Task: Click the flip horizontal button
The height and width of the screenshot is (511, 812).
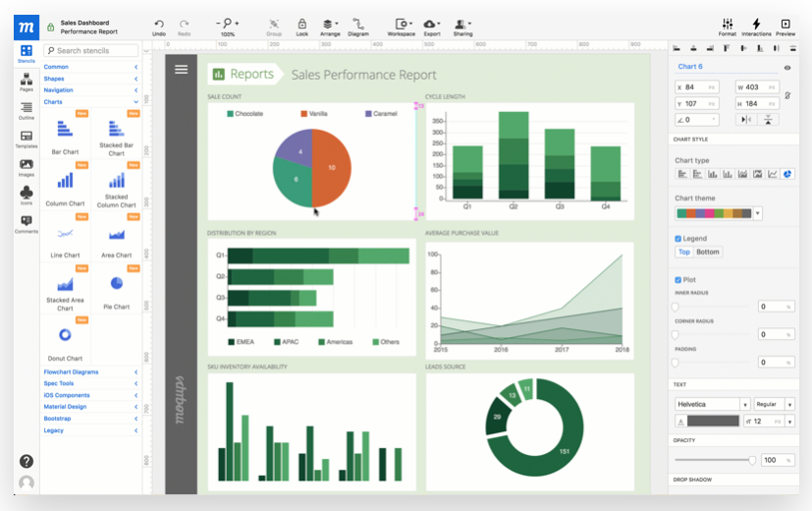Action: click(x=746, y=120)
